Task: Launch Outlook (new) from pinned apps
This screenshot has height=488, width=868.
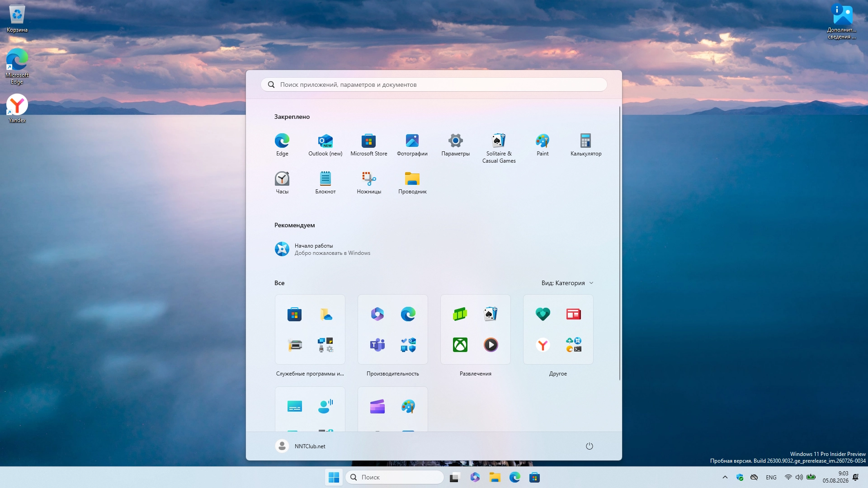Action: coord(325,145)
